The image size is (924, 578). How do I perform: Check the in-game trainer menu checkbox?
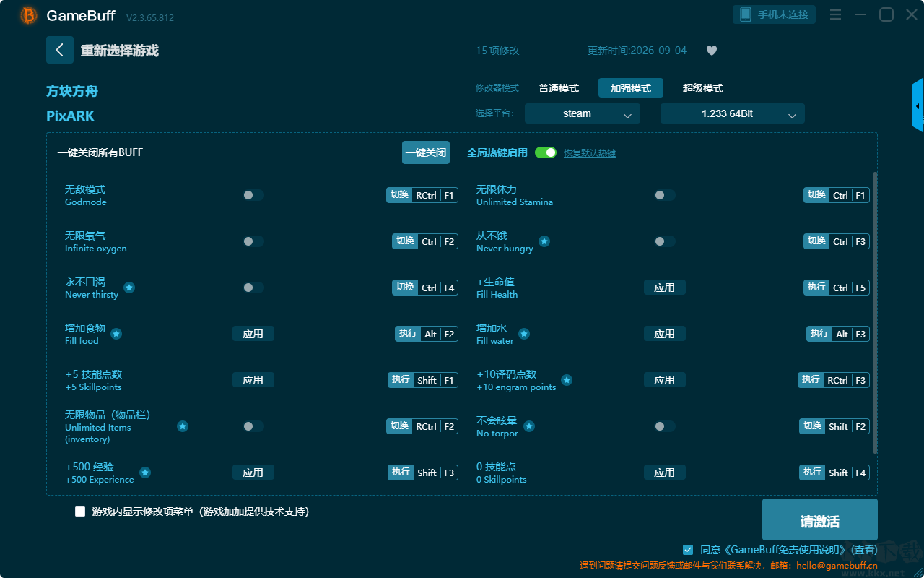[x=80, y=512]
